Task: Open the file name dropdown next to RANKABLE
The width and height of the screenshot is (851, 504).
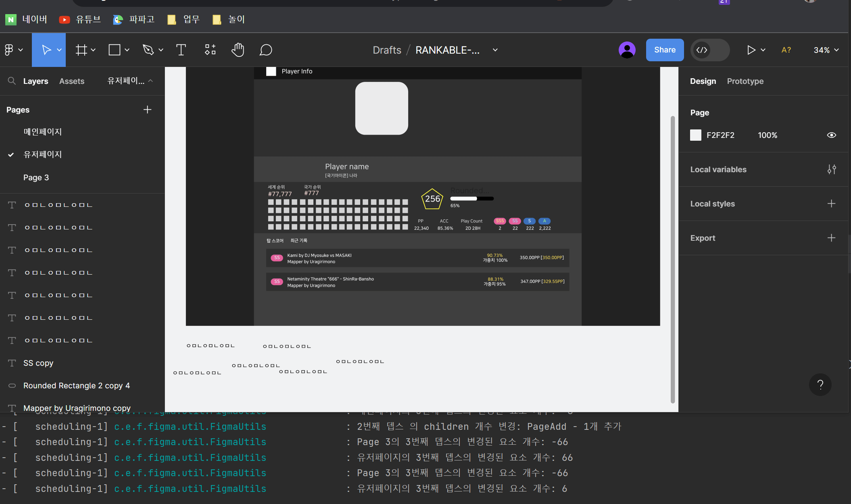Action: (495, 50)
